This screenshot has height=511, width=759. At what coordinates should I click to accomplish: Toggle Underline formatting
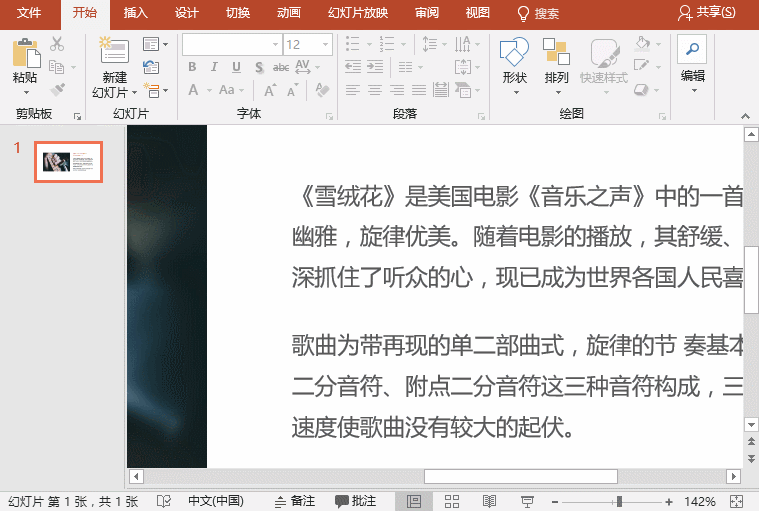pos(236,67)
